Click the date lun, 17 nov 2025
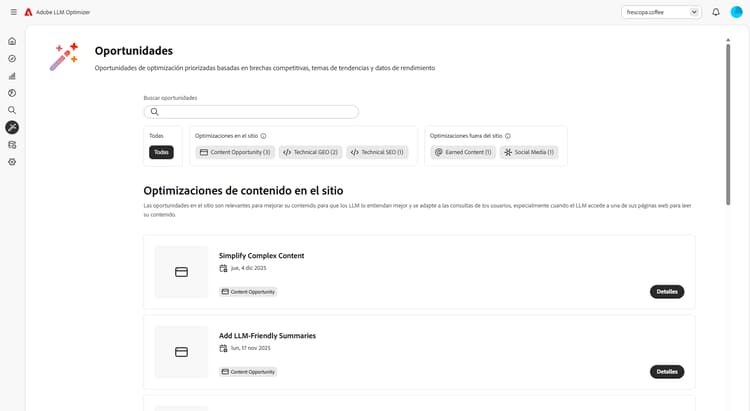This screenshot has width=750, height=411. point(251,348)
